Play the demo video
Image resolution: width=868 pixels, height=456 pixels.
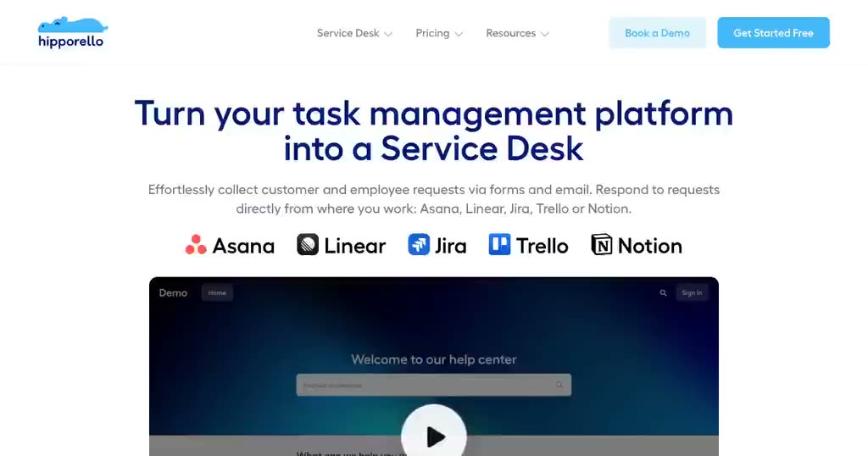coord(434,436)
